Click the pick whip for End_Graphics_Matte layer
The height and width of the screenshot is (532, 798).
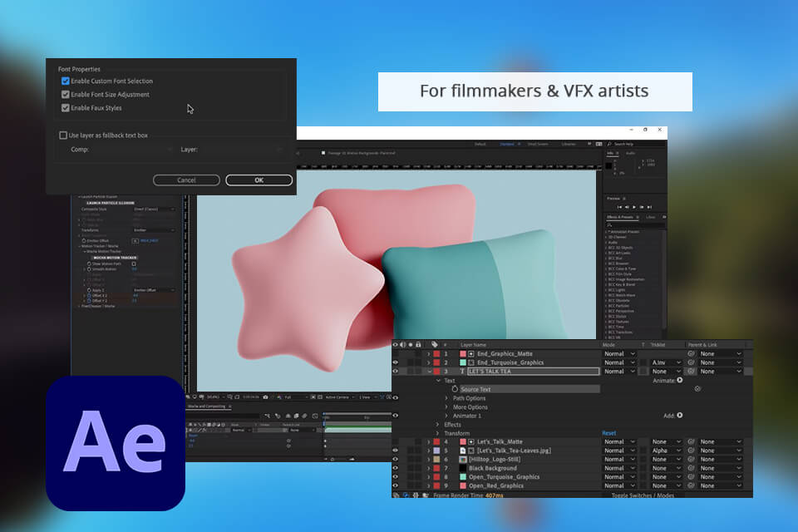pyautogui.click(x=691, y=353)
